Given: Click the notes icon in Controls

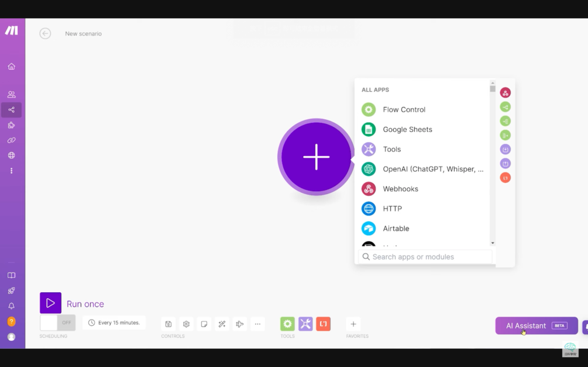Looking at the screenshot, I should pyautogui.click(x=204, y=324).
